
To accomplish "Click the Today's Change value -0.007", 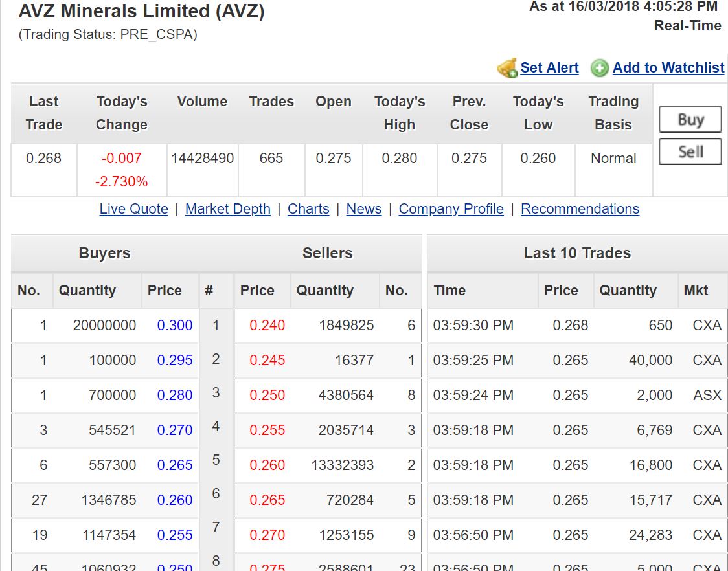I will coord(121,159).
